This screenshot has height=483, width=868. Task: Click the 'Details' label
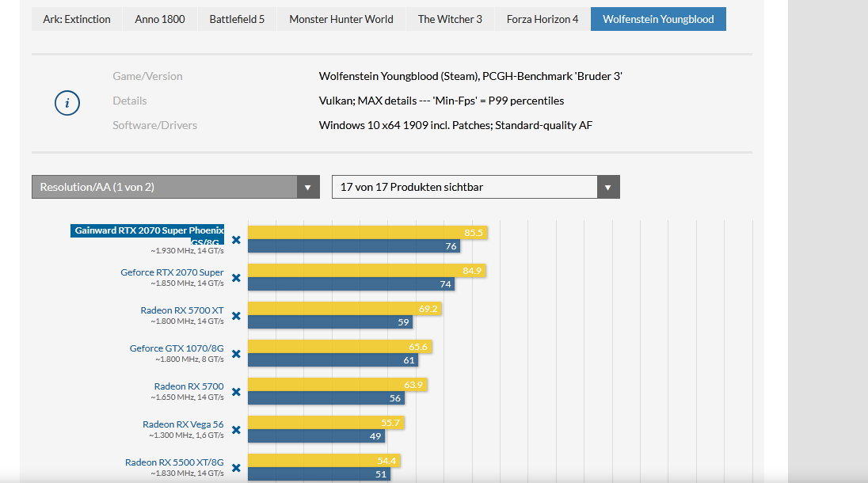130,101
